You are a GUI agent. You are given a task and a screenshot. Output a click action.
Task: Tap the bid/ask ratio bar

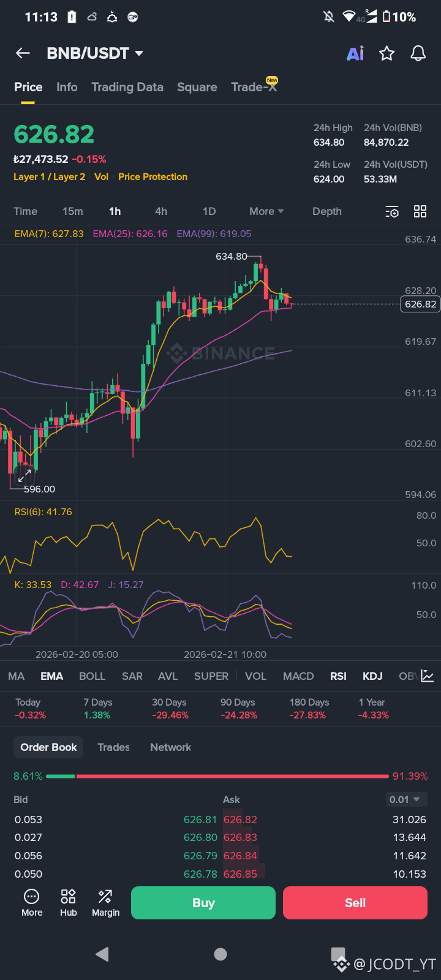tap(217, 776)
